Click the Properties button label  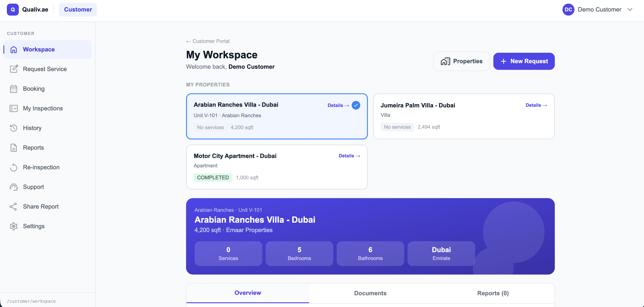click(x=468, y=61)
